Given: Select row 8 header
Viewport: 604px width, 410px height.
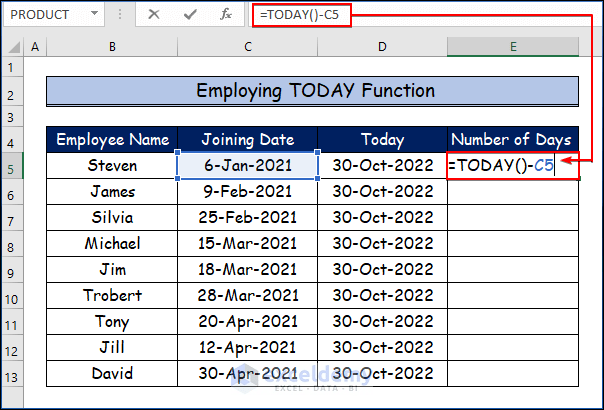Looking at the screenshot, I should tap(12, 244).
